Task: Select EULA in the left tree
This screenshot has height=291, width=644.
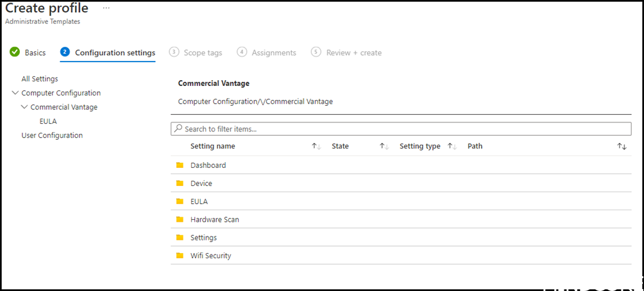Action: pos(48,122)
